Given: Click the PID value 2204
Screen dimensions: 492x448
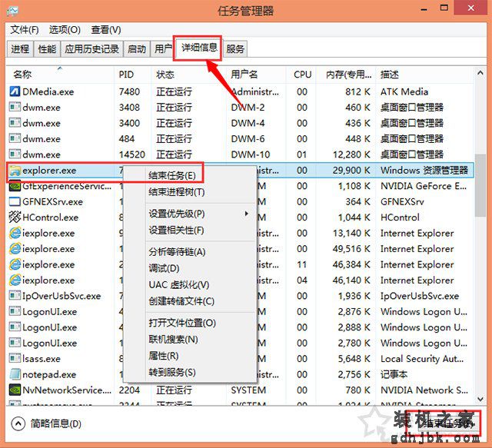Looking at the screenshot, I should point(129,390).
